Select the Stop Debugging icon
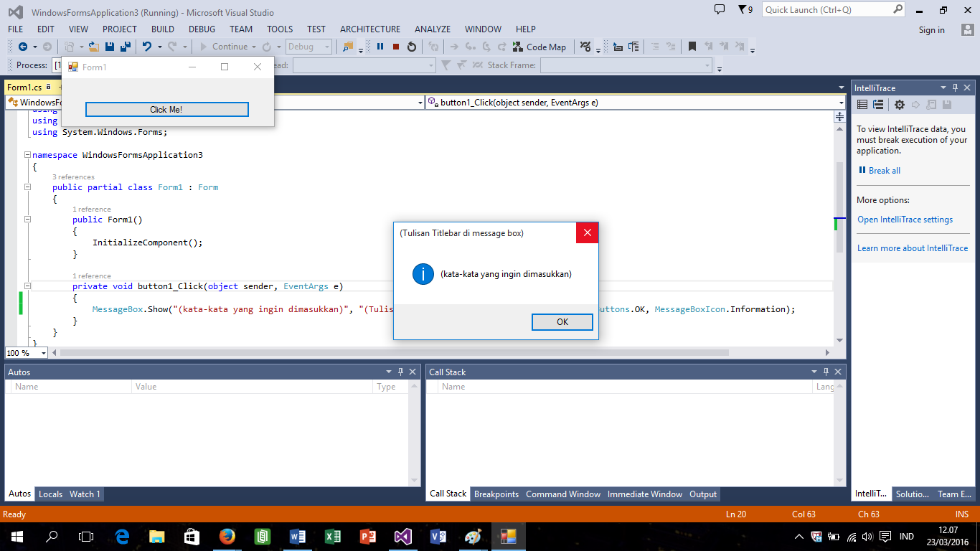The height and width of the screenshot is (551, 980). (395, 47)
